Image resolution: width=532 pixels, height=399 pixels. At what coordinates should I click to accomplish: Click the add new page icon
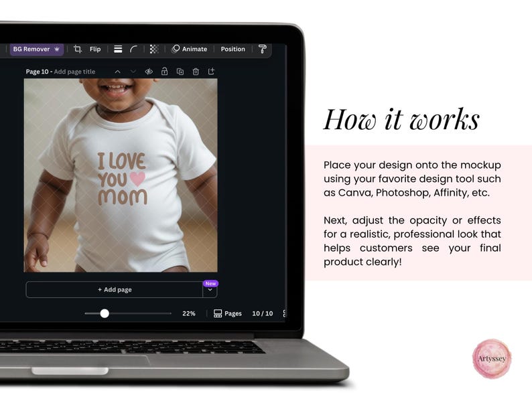[x=211, y=71]
